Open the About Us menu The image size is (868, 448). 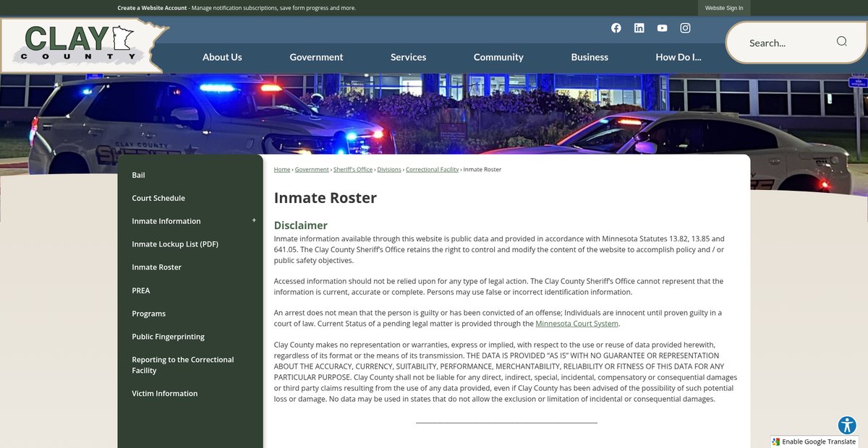[222, 57]
